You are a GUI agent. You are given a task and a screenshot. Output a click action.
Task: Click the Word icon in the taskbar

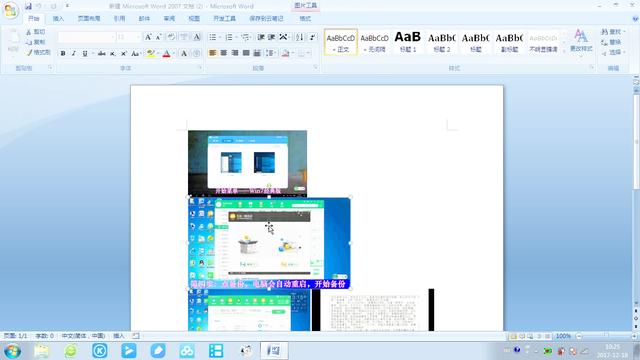(x=274, y=351)
